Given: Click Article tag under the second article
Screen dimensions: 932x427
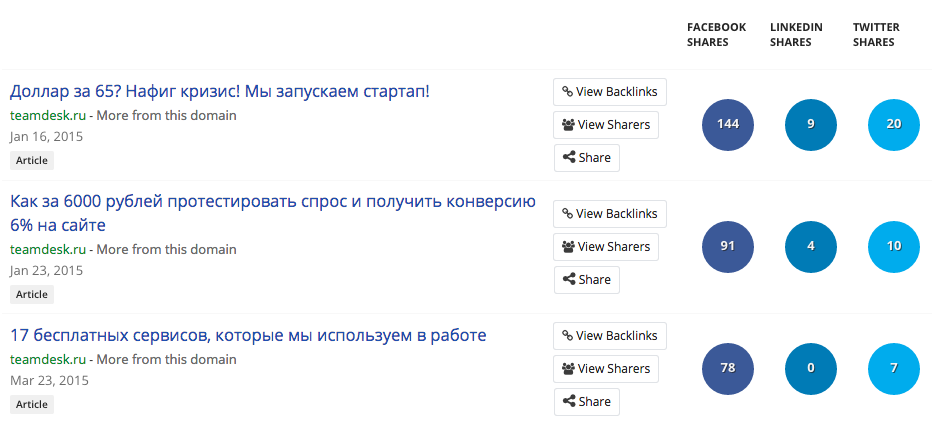Looking at the screenshot, I should [x=32, y=294].
